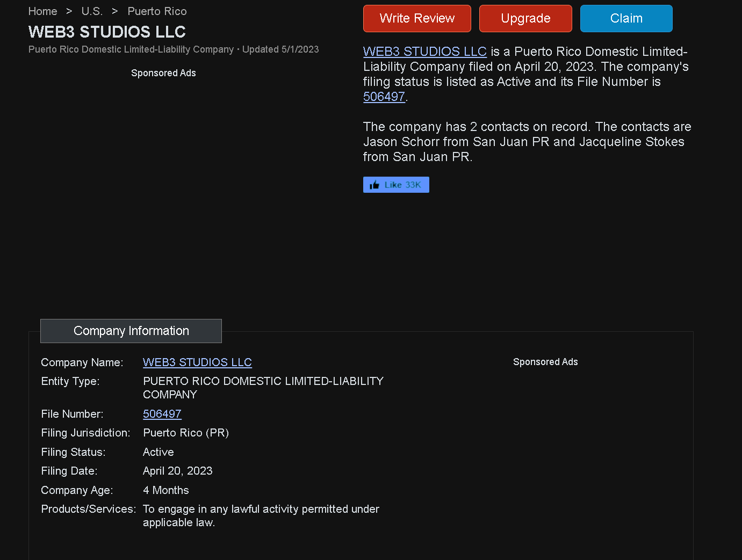Open the U.S. breadcrumb link
This screenshot has width=742, height=560.
point(92,11)
